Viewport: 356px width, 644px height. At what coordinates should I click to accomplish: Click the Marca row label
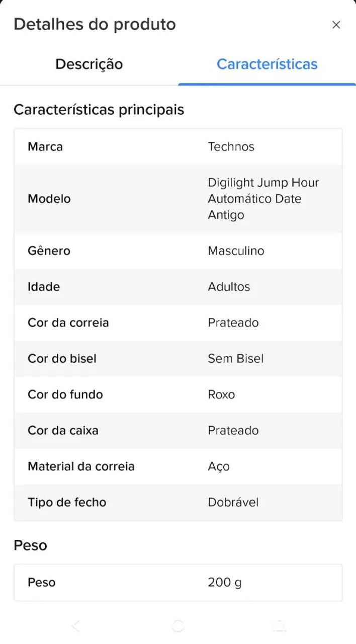[45, 147]
